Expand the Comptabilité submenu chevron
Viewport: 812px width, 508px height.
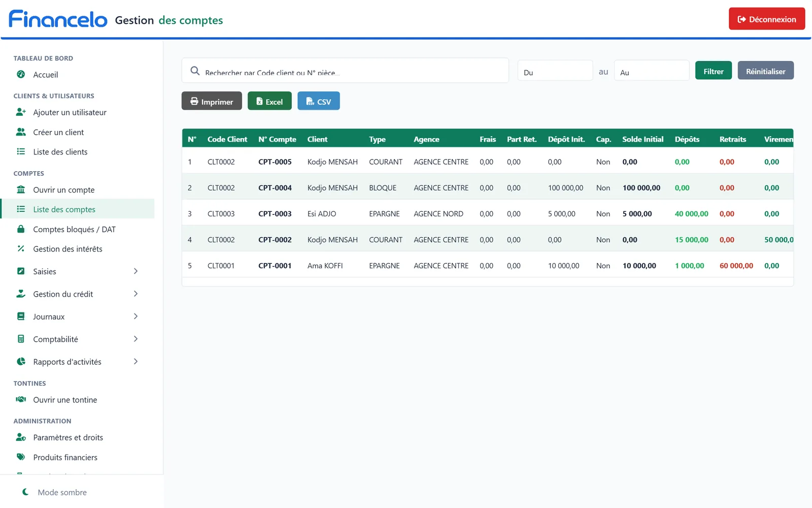[136, 339]
